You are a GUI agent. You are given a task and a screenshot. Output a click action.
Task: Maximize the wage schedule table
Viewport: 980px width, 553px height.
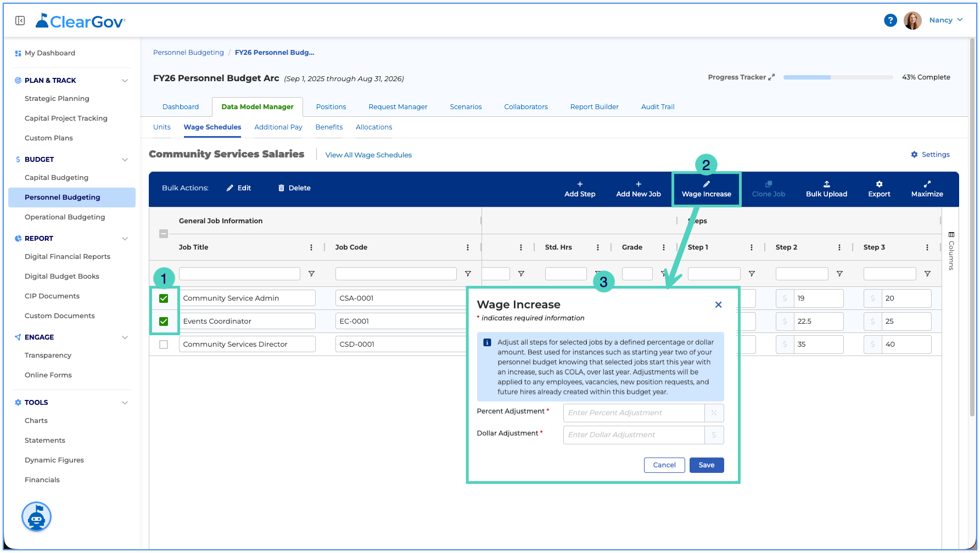927,189
